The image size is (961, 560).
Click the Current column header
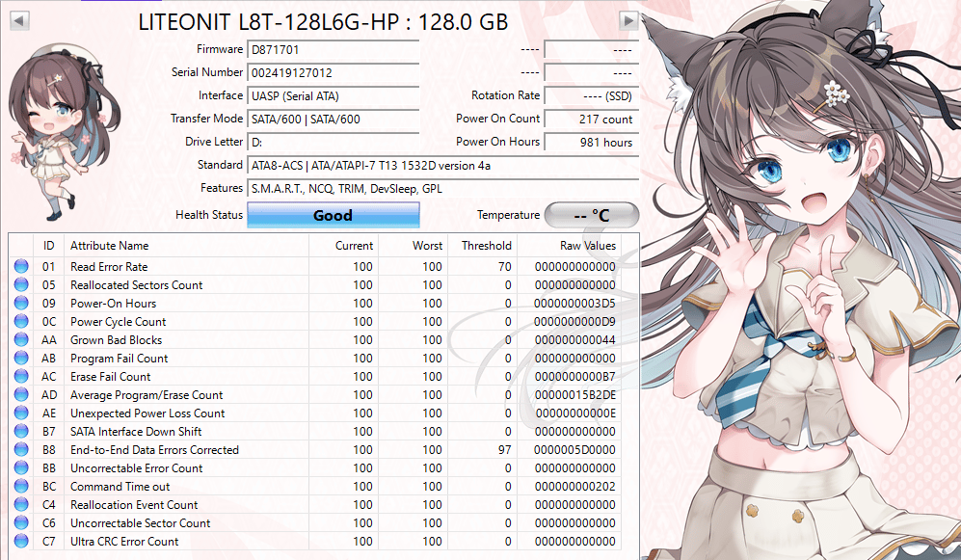(343, 246)
